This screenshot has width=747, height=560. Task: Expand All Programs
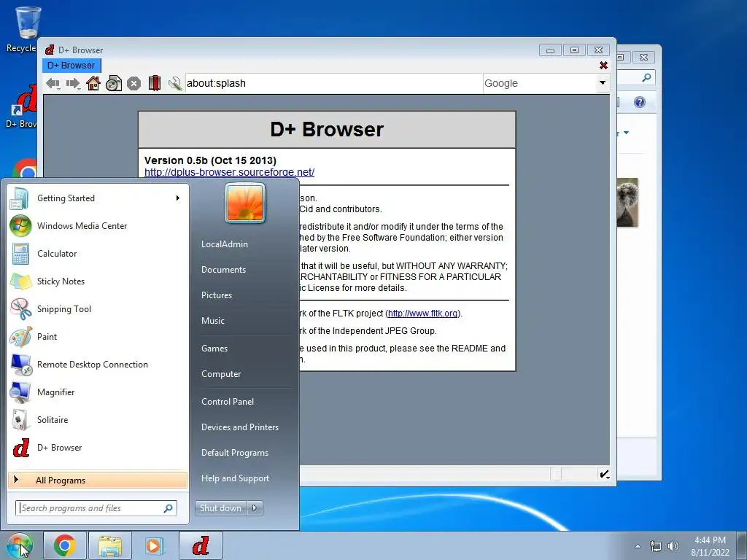98,480
